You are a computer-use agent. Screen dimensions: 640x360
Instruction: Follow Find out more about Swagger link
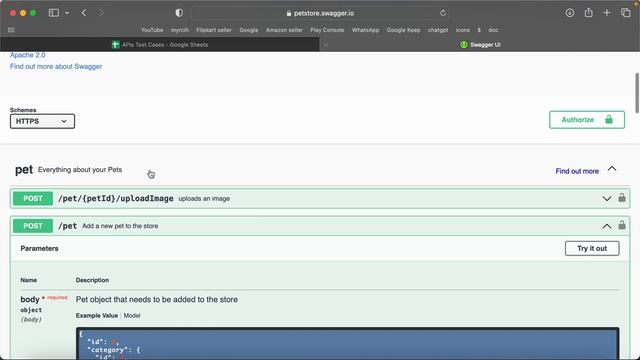pyautogui.click(x=56, y=66)
